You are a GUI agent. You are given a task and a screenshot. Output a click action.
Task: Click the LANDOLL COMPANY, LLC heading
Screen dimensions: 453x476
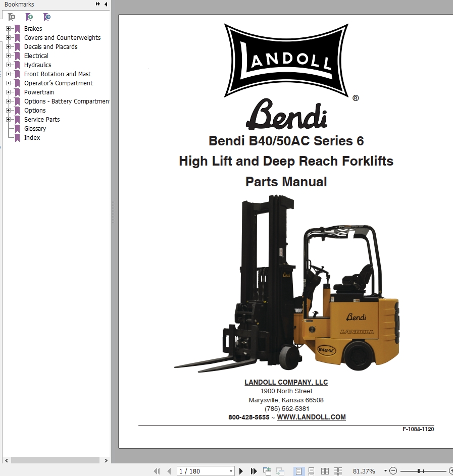click(x=286, y=382)
